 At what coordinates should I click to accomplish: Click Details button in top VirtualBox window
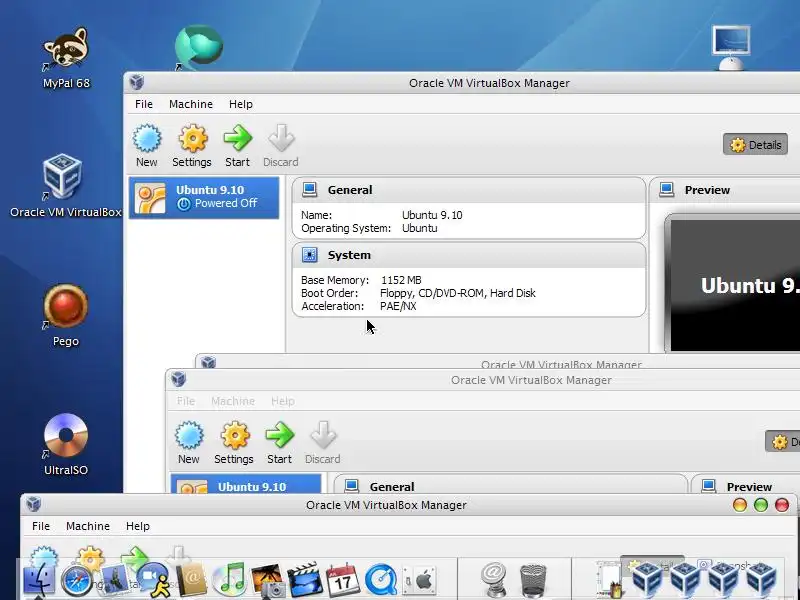point(755,145)
